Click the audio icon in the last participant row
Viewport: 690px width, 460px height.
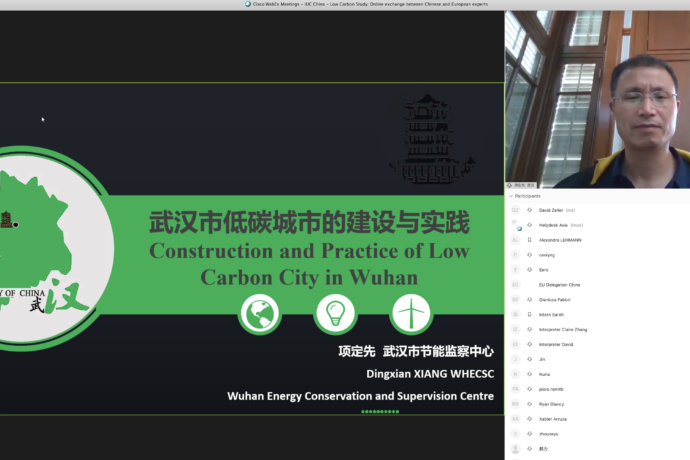pyautogui.click(x=529, y=449)
